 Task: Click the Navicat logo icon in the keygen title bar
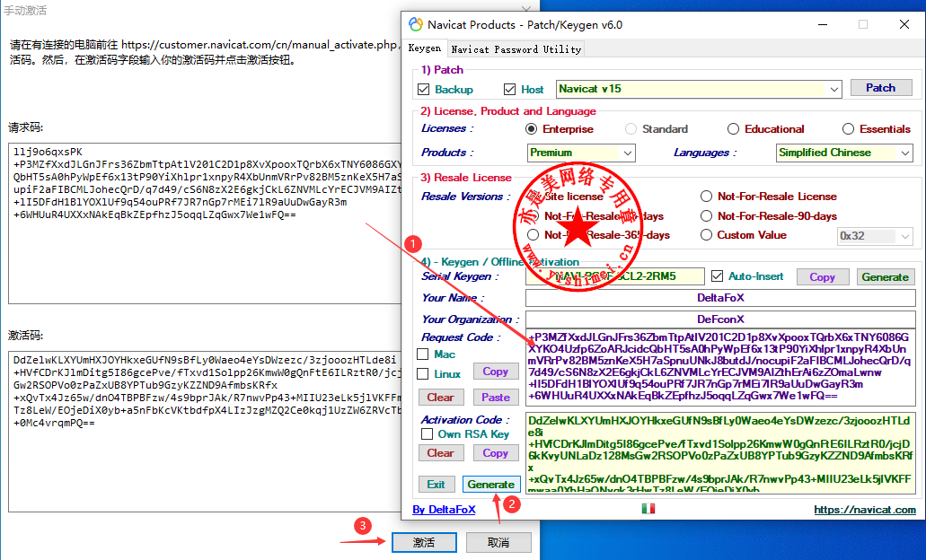point(416,24)
